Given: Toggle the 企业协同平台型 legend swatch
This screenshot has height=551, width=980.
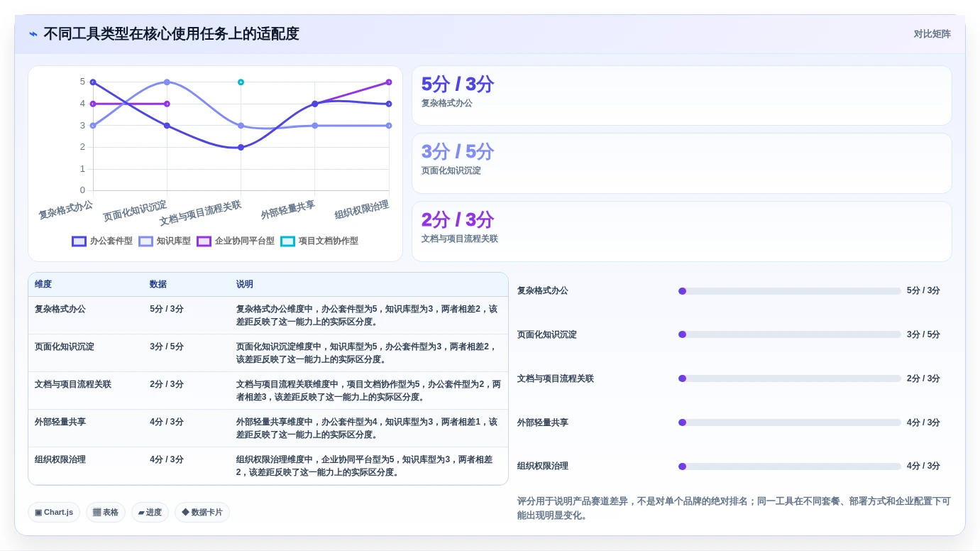Looking at the screenshot, I should pos(204,241).
